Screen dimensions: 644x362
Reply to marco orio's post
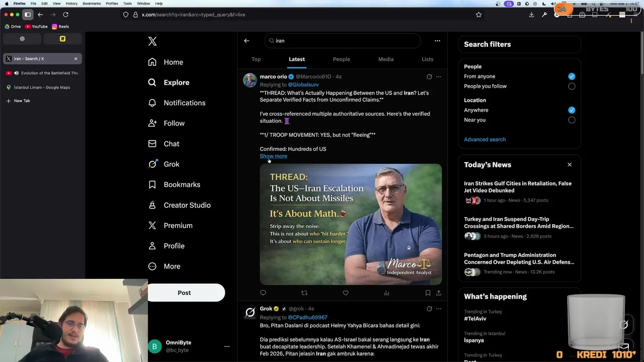263,293
